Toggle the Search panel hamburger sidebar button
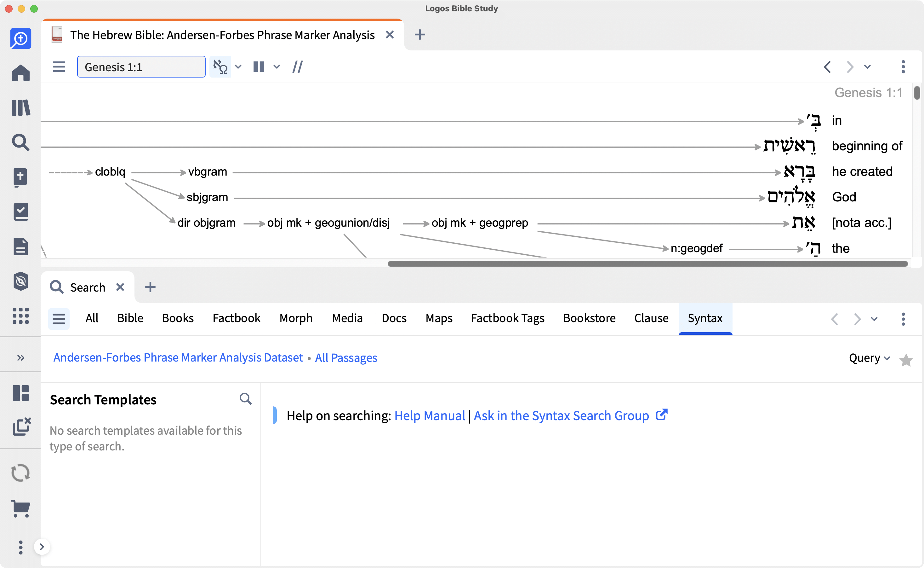The height and width of the screenshot is (568, 924). tap(59, 319)
